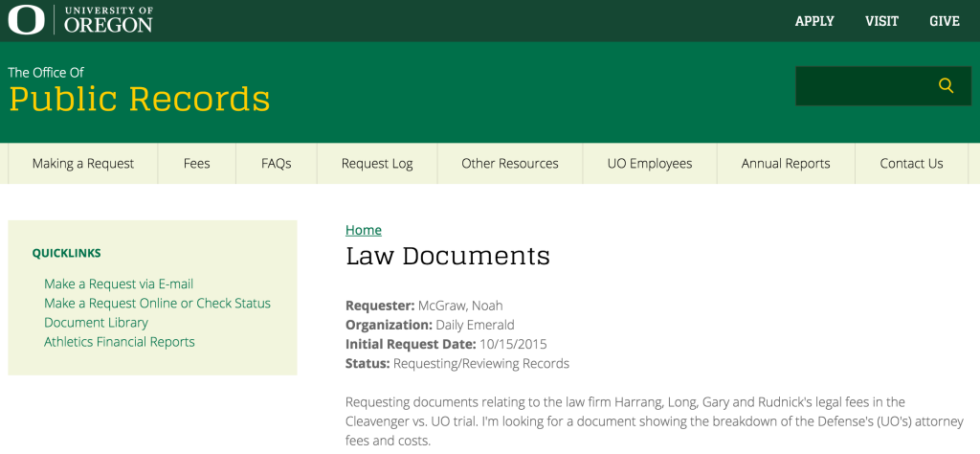Open the Athletics Financial Reports quicklink
Viewport: 980px width, 454px height.
[120, 342]
